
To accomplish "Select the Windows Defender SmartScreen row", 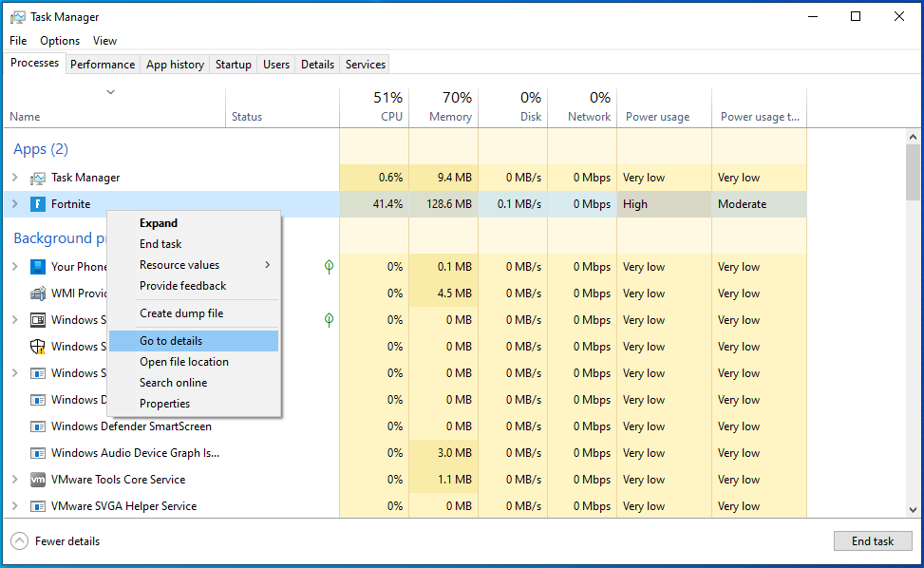I will pyautogui.click(x=405, y=426).
